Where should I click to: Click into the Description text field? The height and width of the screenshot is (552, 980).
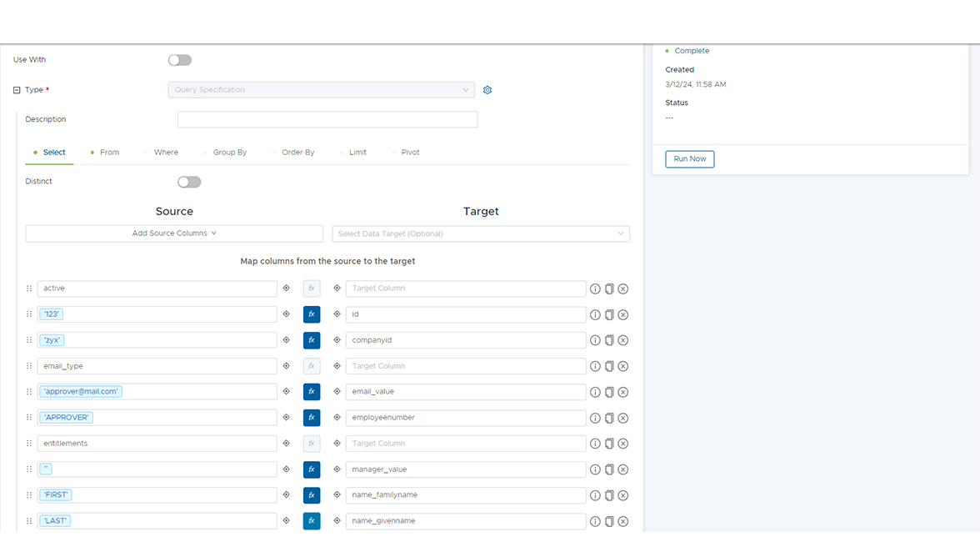pyautogui.click(x=327, y=119)
